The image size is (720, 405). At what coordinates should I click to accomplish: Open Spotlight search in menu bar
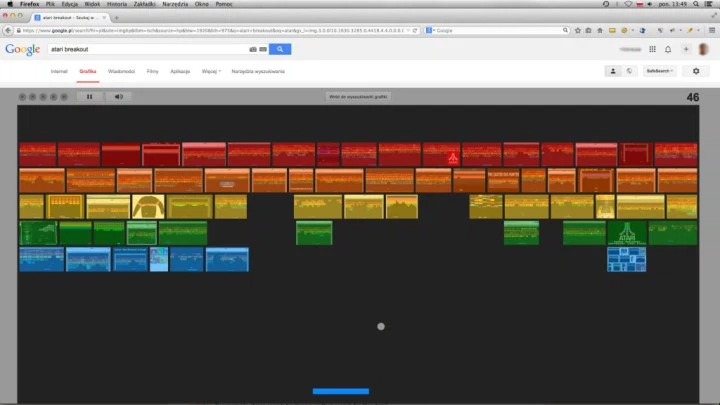point(696,4)
